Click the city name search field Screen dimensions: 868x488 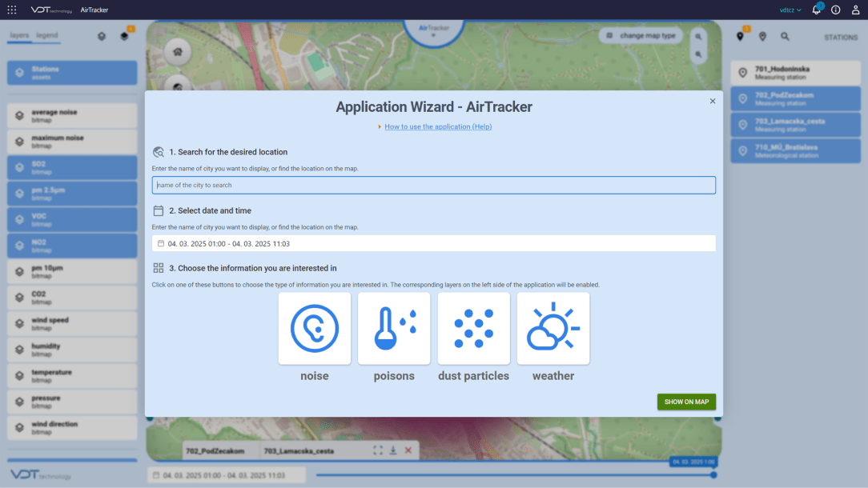coord(434,186)
